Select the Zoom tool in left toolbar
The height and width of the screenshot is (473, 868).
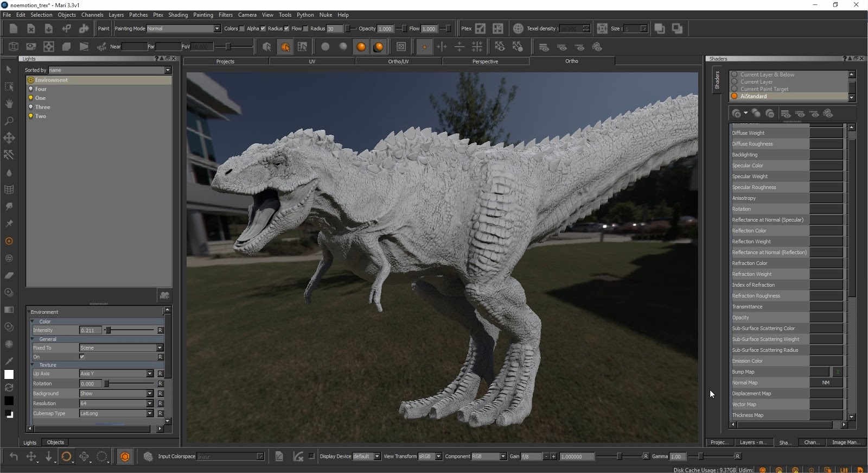pos(9,121)
